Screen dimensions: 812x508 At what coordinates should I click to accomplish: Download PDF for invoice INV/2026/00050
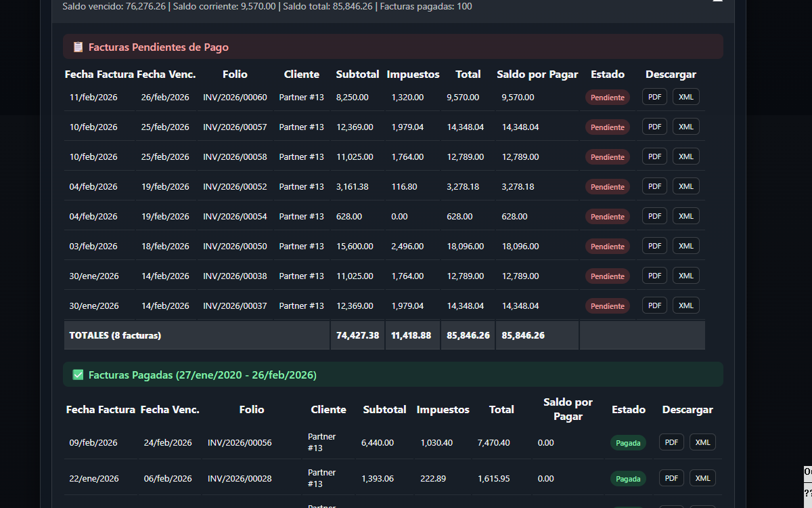pyautogui.click(x=654, y=246)
